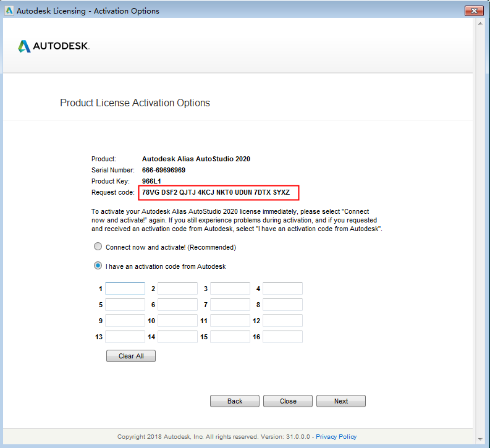Proceed by clicking Next
The width and height of the screenshot is (490, 448).
point(341,401)
